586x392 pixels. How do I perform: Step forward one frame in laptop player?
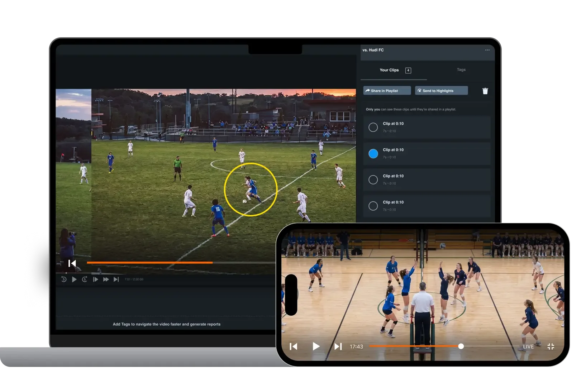(95, 279)
